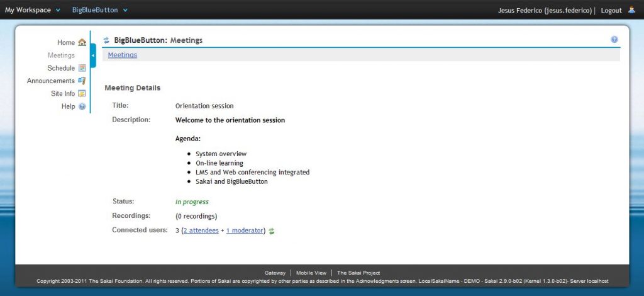644x296 pixels.
Task: Click the 1 moderator link
Action: pyautogui.click(x=245, y=231)
